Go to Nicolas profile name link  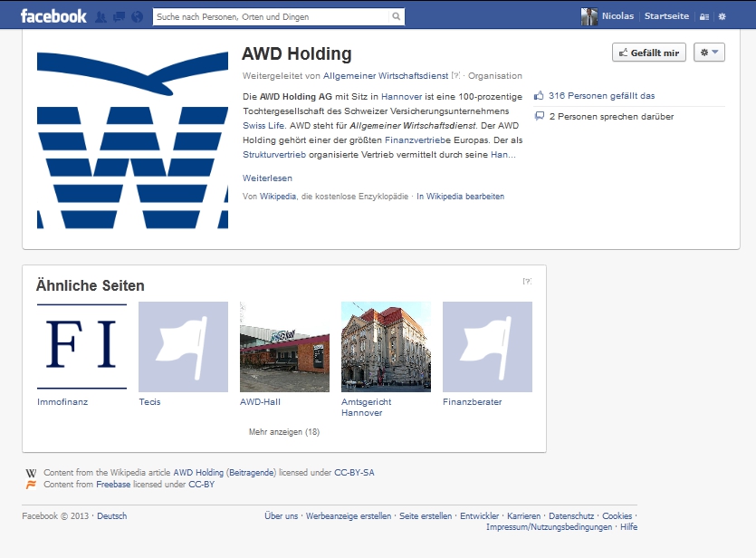(617, 16)
